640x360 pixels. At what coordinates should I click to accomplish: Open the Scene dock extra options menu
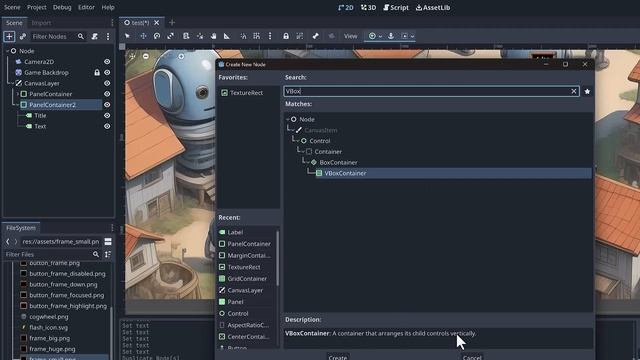(x=108, y=36)
